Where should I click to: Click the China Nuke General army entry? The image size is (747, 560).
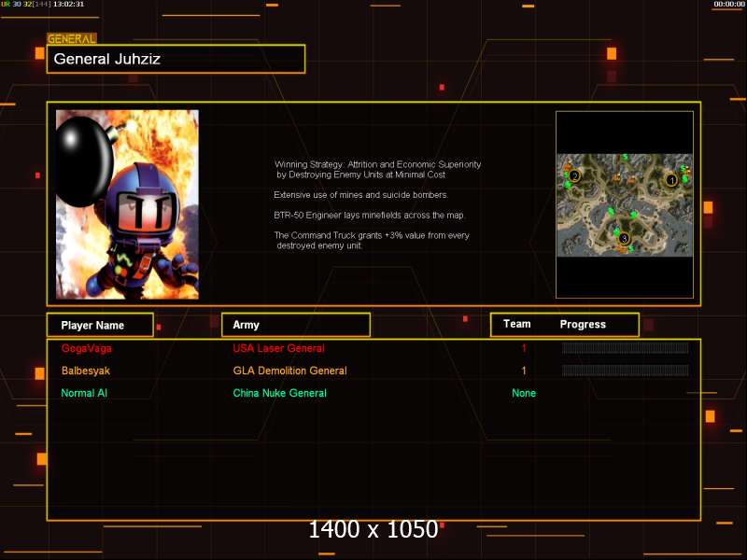click(279, 393)
